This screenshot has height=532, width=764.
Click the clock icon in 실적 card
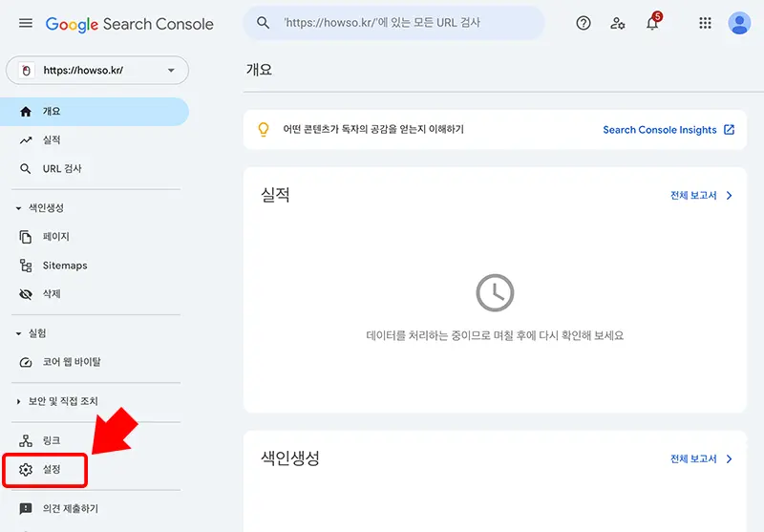point(495,293)
